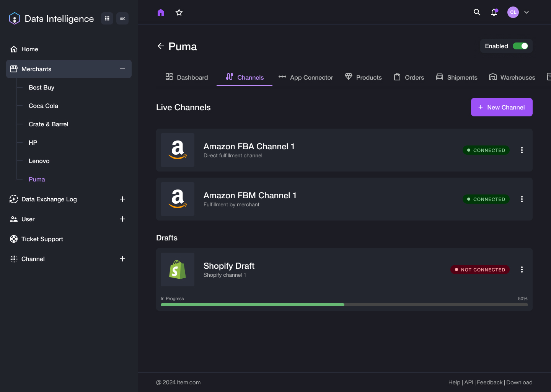Select Puma merchant in sidebar
551x392 pixels.
click(x=37, y=179)
